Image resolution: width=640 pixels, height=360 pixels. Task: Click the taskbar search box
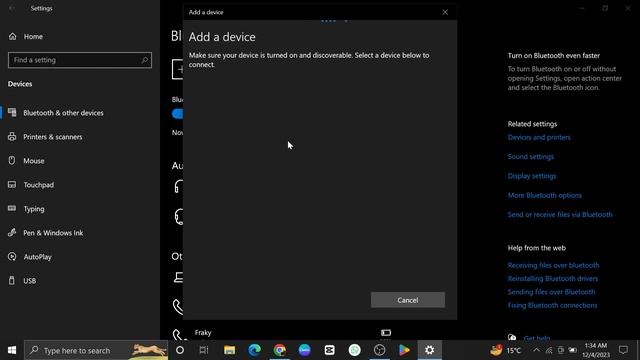96,350
